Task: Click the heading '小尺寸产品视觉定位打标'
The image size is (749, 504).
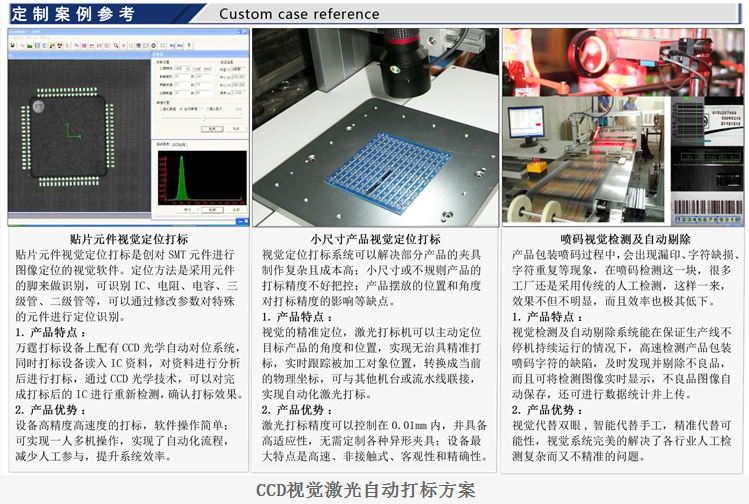Action: pyautogui.click(x=375, y=239)
